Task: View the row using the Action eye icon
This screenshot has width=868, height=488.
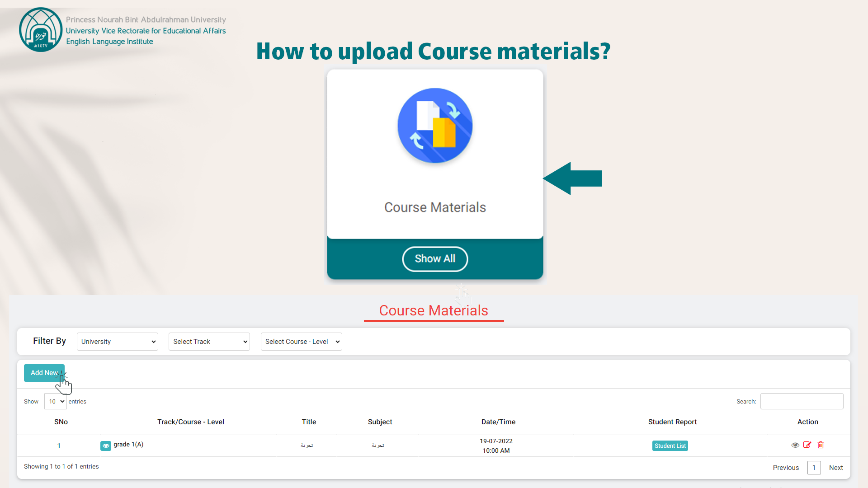Action: point(795,445)
